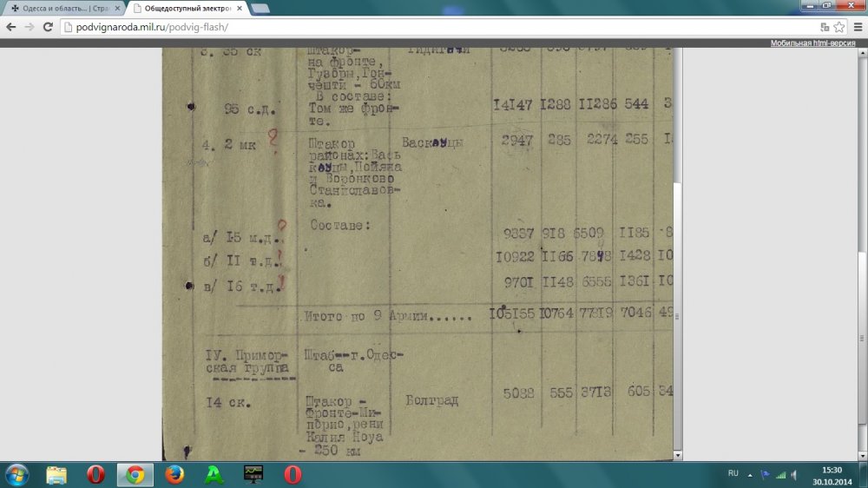Open Windows Explorer from the taskbar
This screenshot has width=868, height=488.
tap(56, 475)
